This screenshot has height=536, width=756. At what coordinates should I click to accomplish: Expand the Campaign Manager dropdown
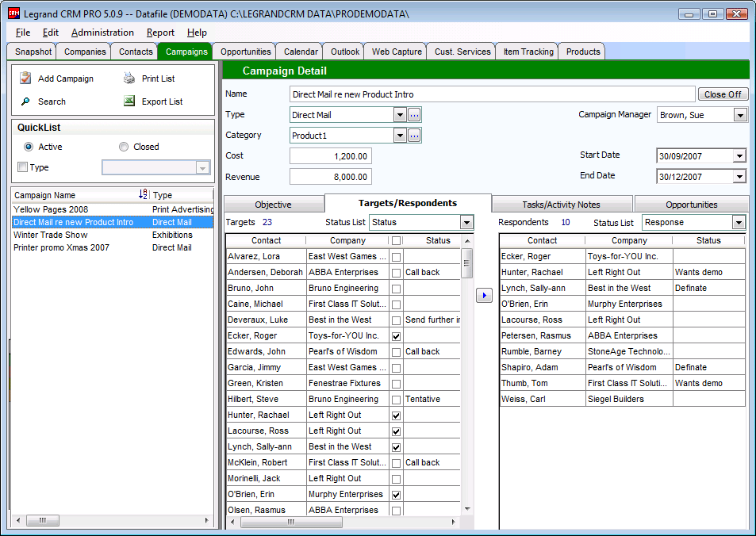pyautogui.click(x=740, y=115)
